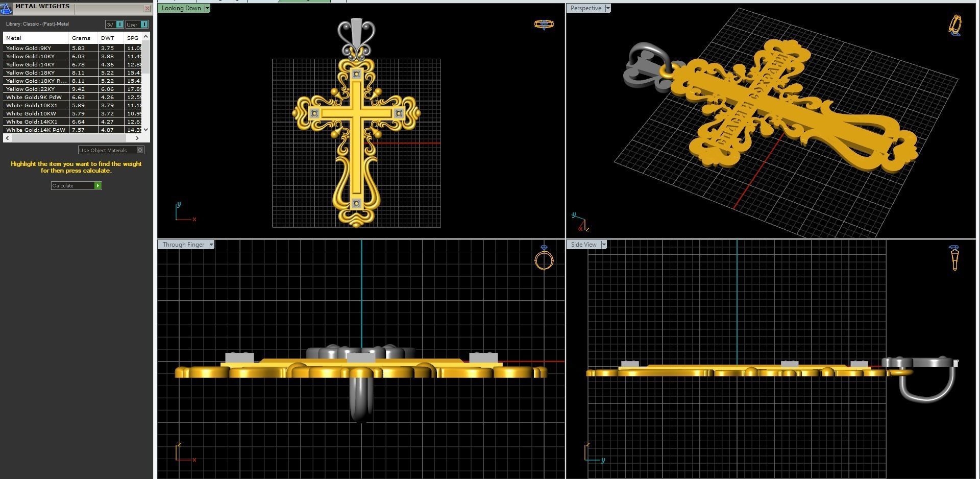This screenshot has width=980, height=479.
Task: Open the Through Finger viewport dropdown
Action: (x=211, y=245)
